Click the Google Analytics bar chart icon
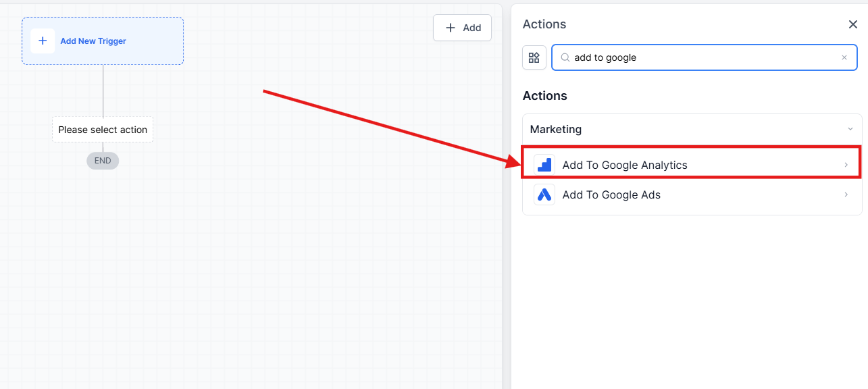The width and height of the screenshot is (868, 389). (544, 165)
